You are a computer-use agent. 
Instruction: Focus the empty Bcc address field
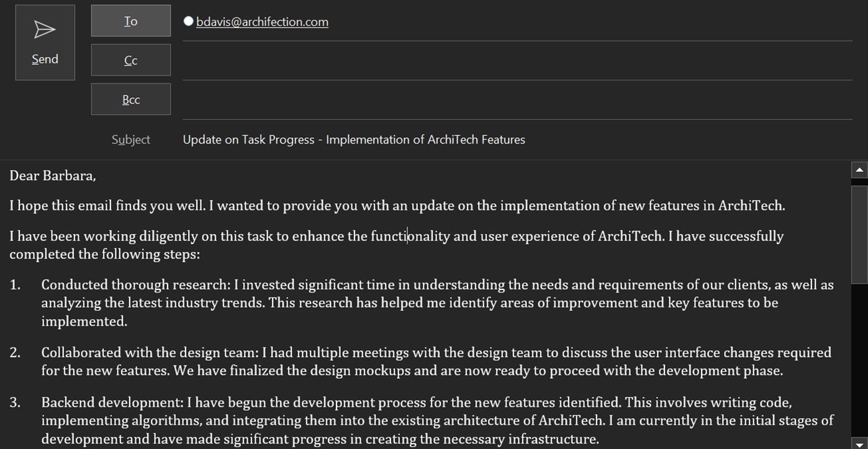click(x=515, y=100)
